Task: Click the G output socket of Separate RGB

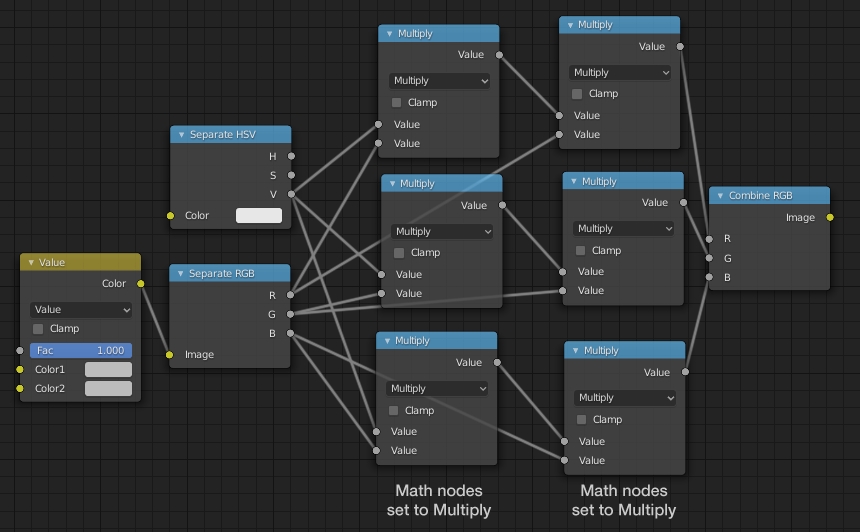Action: point(290,314)
